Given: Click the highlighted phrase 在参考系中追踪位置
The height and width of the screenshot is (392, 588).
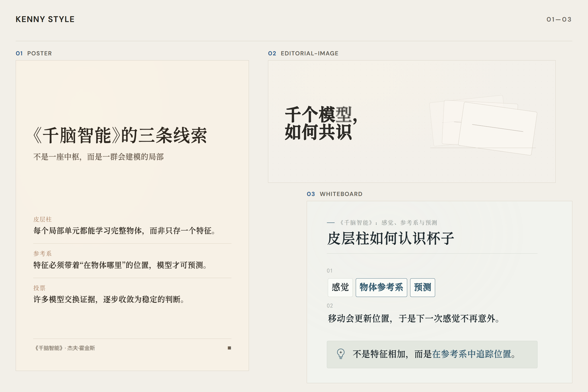Looking at the screenshot, I should (x=471, y=354).
